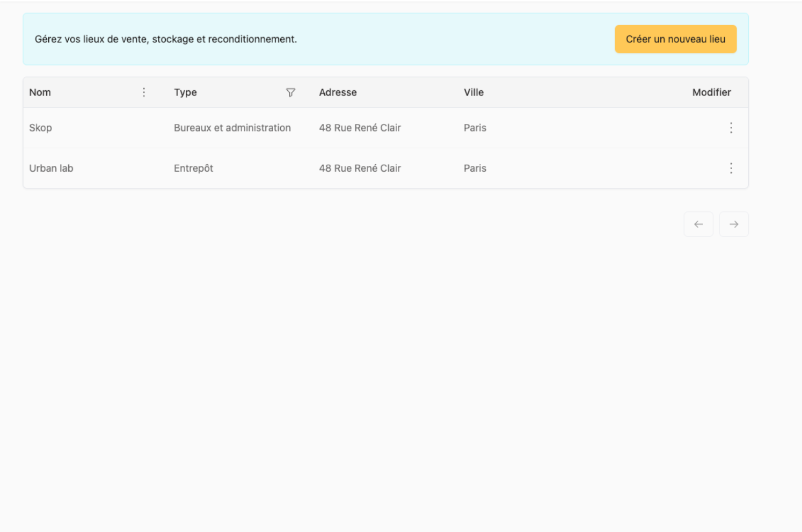Click the address in the Skop row
Viewport: 802px width, 532px height.
(x=360, y=128)
